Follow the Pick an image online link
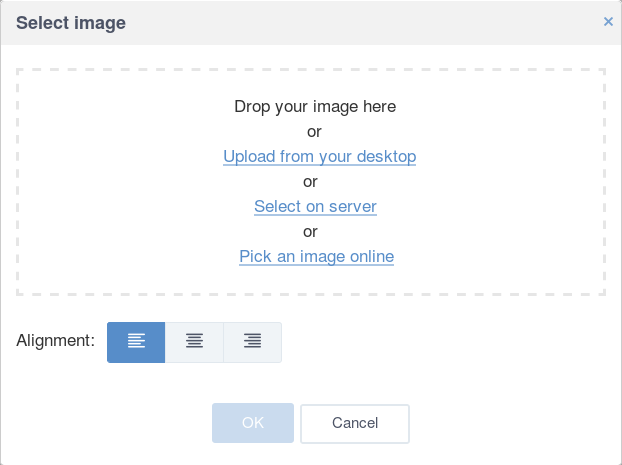 click(x=316, y=256)
